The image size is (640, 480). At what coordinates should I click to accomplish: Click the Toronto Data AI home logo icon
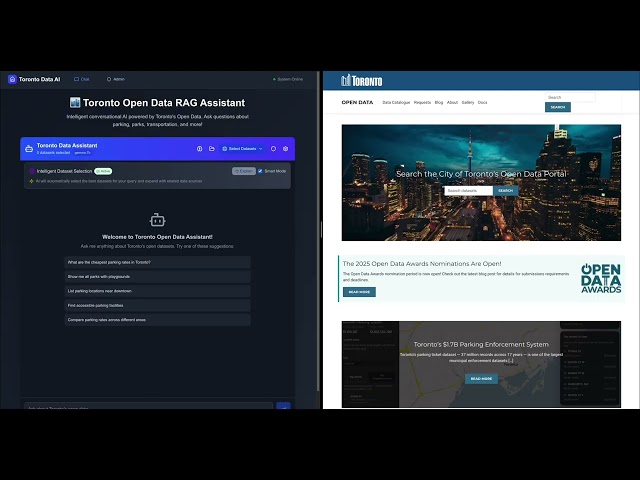pos(12,79)
